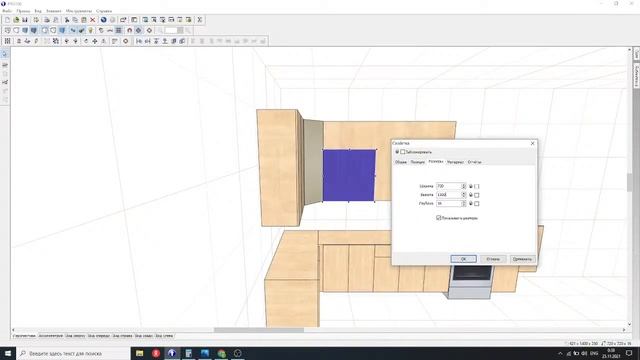This screenshot has height=360, width=640.
Task: Open the notification center in system tray
Action: (x=629, y=353)
